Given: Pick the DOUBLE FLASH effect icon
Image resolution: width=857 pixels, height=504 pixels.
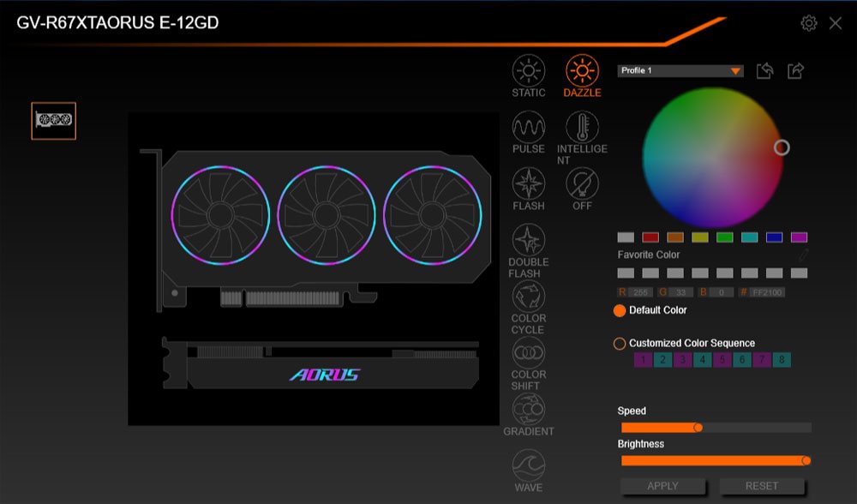Looking at the screenshot, I should pyautogui.click(x=529, y=240).
